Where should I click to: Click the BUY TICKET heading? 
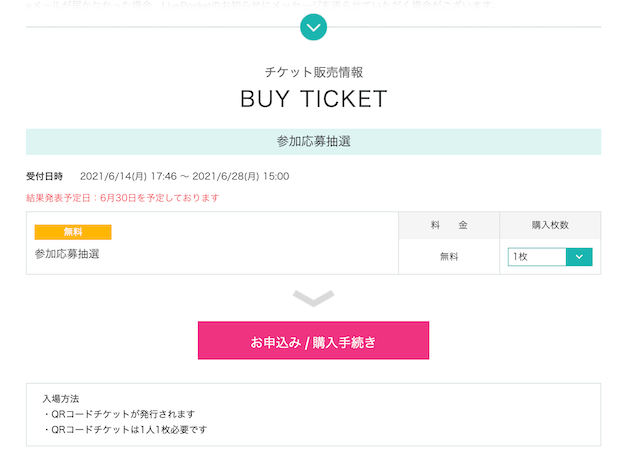point(313,99)
